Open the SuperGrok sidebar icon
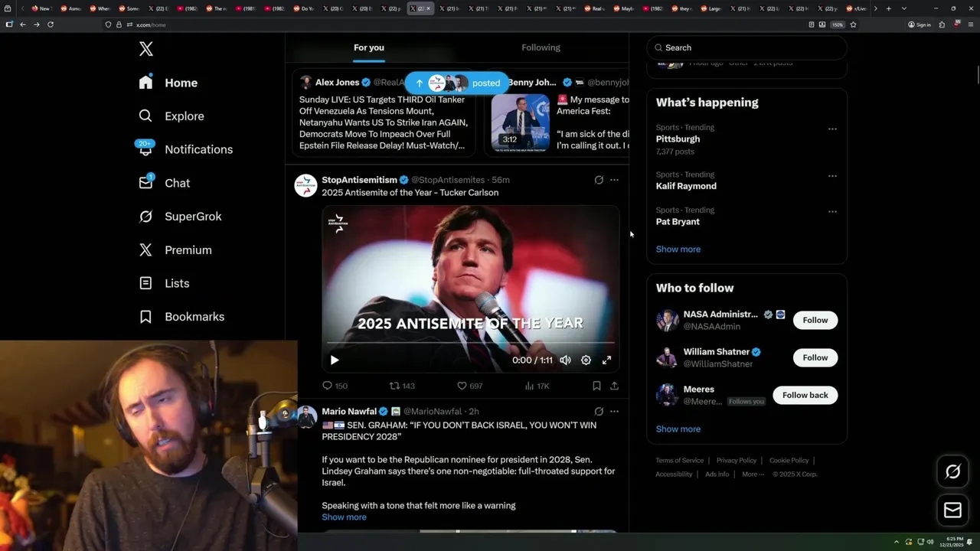Viewport: 980px width, 551px height. point(145,216)
